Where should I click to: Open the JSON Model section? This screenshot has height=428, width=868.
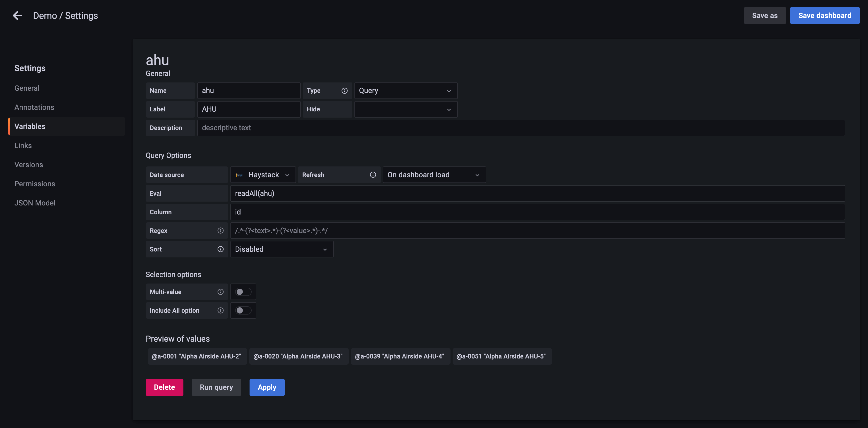click(35, 203)
